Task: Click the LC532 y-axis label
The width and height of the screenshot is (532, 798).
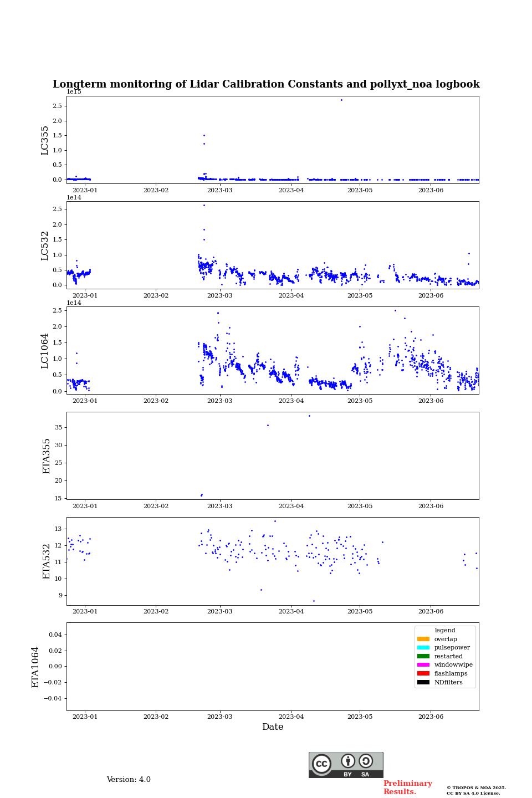Action: [x=45, y=245]
